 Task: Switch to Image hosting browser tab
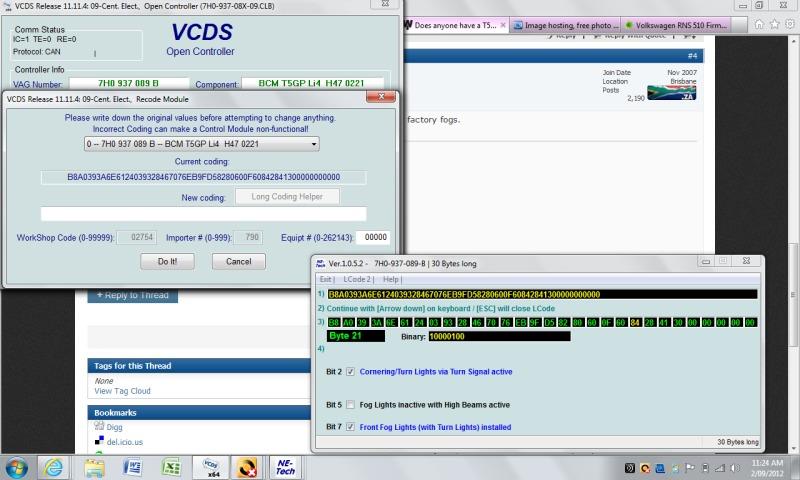tap(565, 25)
